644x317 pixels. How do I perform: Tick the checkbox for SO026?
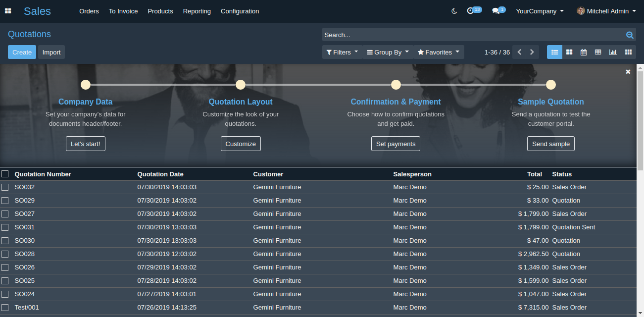(x=5, y=267)
